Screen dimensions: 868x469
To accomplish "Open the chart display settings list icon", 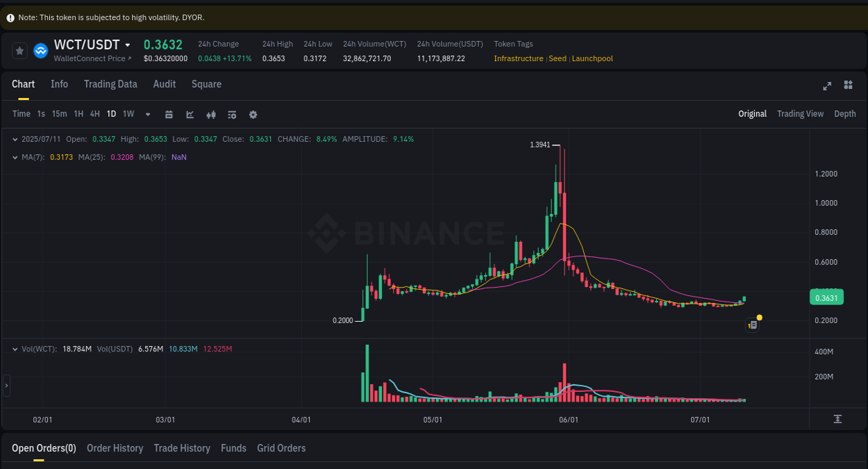I will tap(232, 114).
